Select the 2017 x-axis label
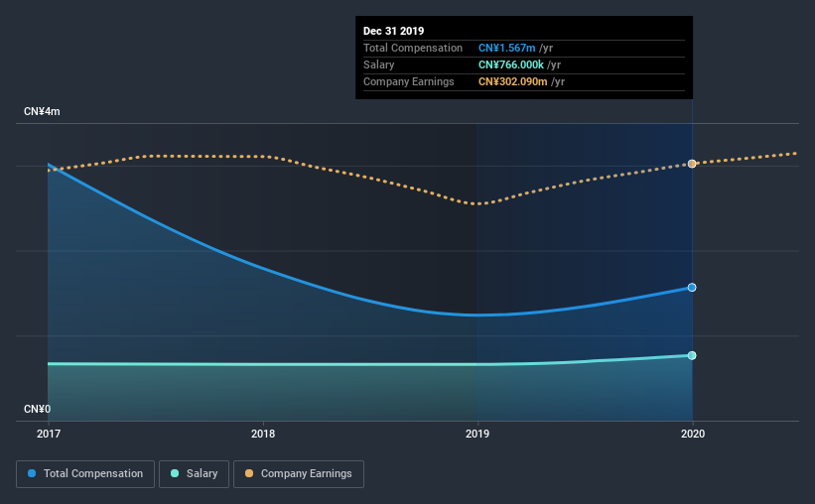 click(x=49, y=434)
